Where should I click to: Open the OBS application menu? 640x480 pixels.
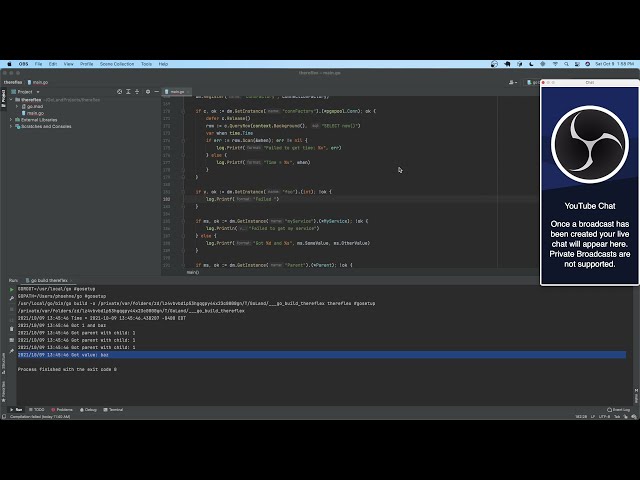point(24,64)
